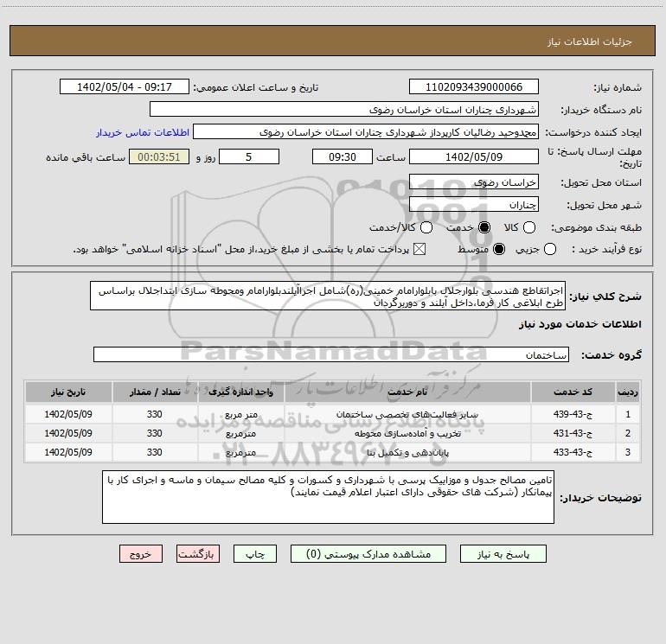Click تخریب و آماده‌سازی محوطه service name

point(407,433)
